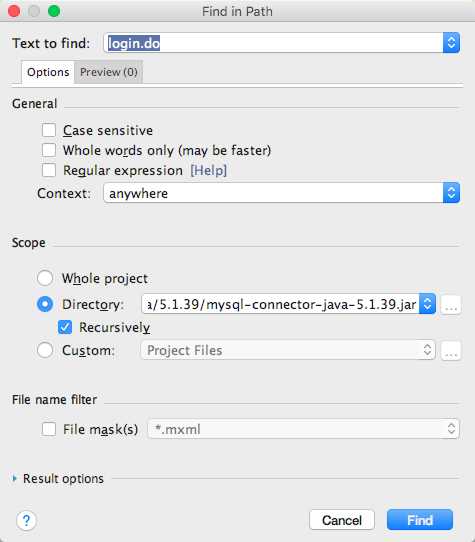The image size is (475, 542).
Task: Switch to Preview (0) tab
Action: [x=109, y=72]
